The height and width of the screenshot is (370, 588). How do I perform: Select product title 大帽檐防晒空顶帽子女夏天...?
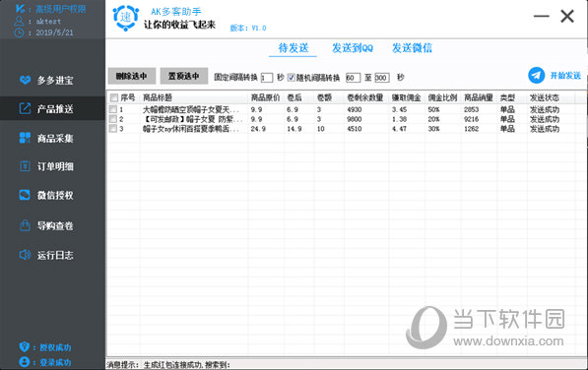tap(190, 109)
